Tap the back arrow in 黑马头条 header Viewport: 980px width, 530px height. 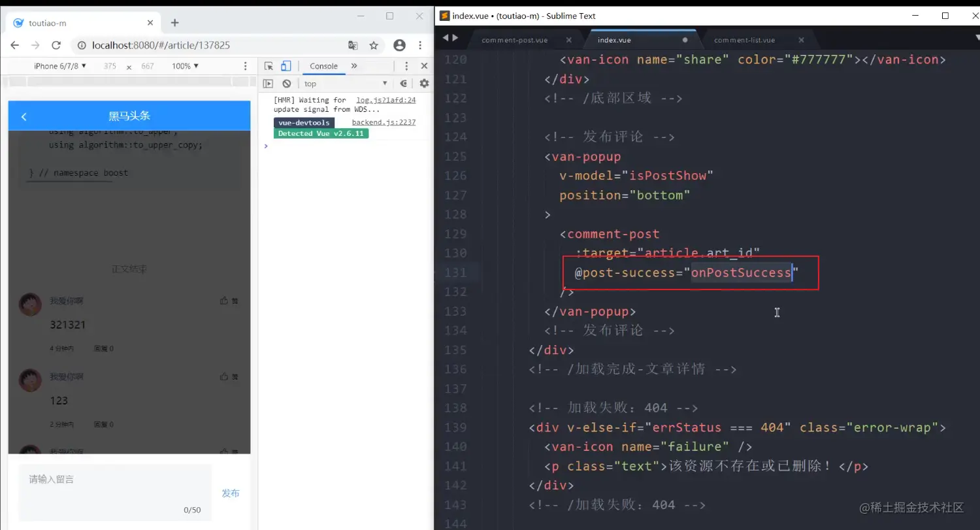24,116
